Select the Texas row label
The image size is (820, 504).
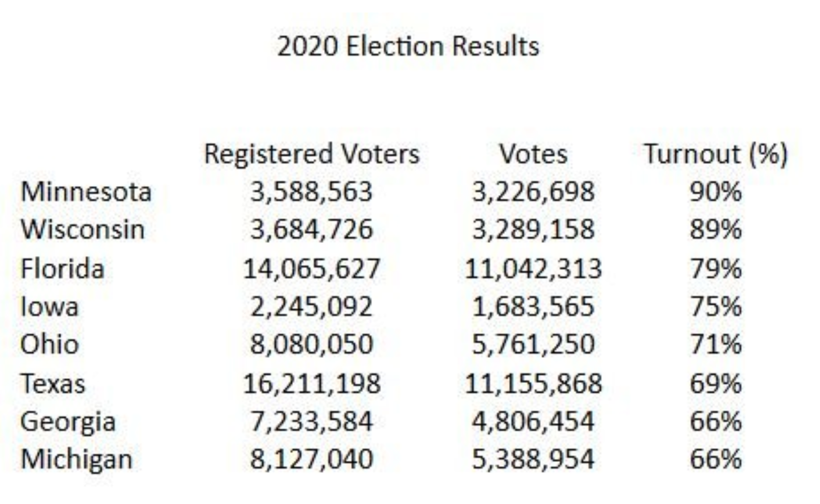[53, 383]
